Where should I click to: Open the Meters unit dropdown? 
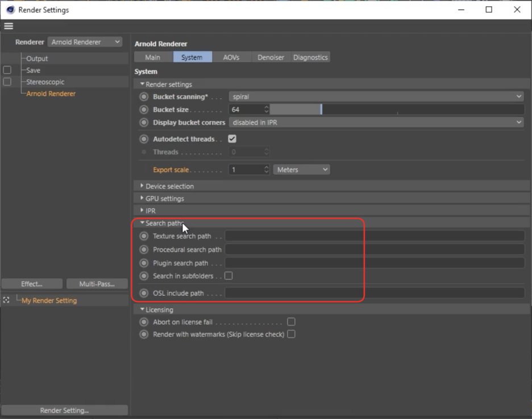point(301,170)
